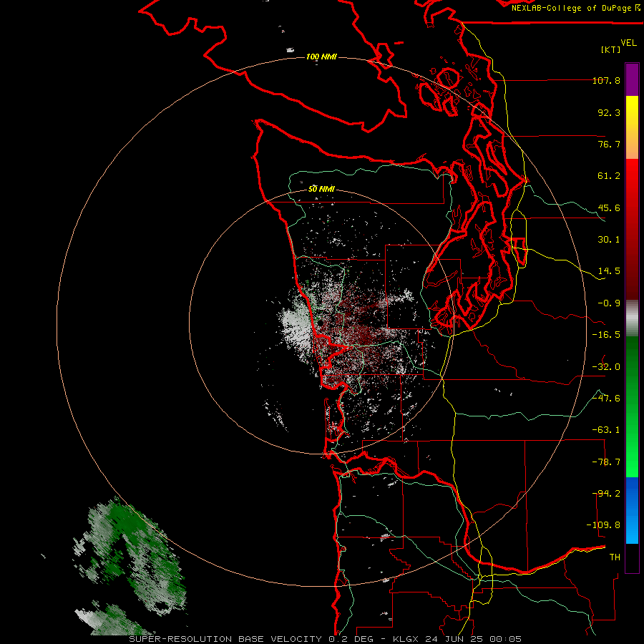Image resolution: width=644 pixels, height=644 pixels.
Task: Select the -16.5 velocity scale value
Action: (x=606, y=335)
